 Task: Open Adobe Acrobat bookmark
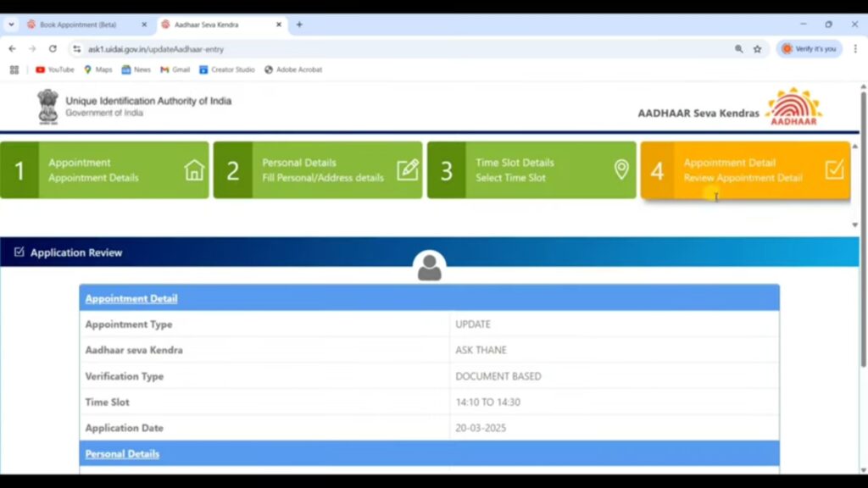click(293, 69)
